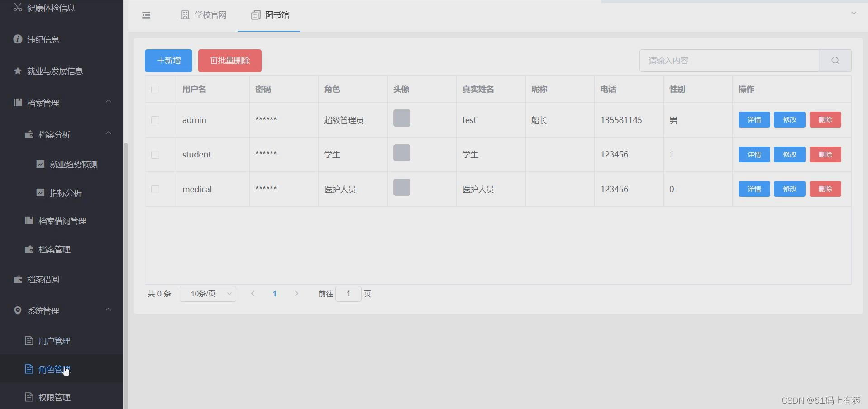The width and height of the screenshot is (868, 409).
Task: Go to next page arrow
Action: tap(296, 294)
